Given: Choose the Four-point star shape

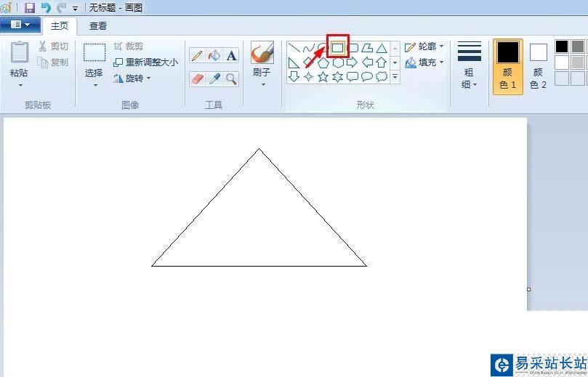Looking at the screenshot, I should [309, 76].
